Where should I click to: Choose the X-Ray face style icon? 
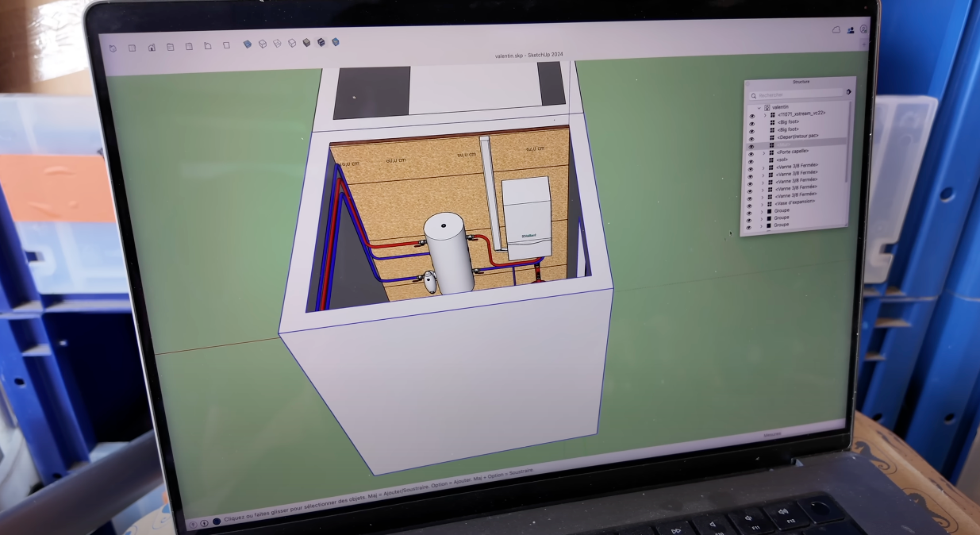[248, 44]
